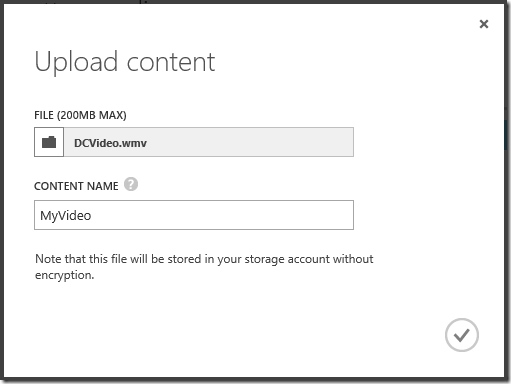The image size is (511, 384).
Task: Click the folder browse icon for file
Action: (x=49, y=142)
